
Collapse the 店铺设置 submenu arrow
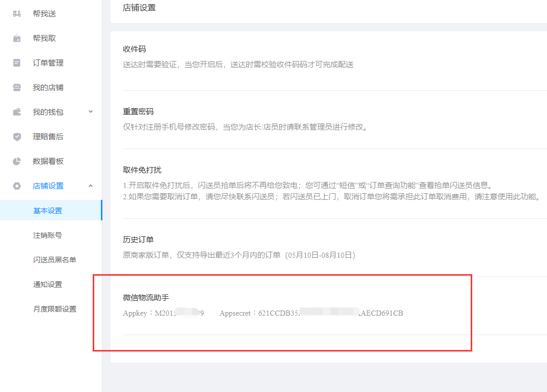tap(91, 186)
